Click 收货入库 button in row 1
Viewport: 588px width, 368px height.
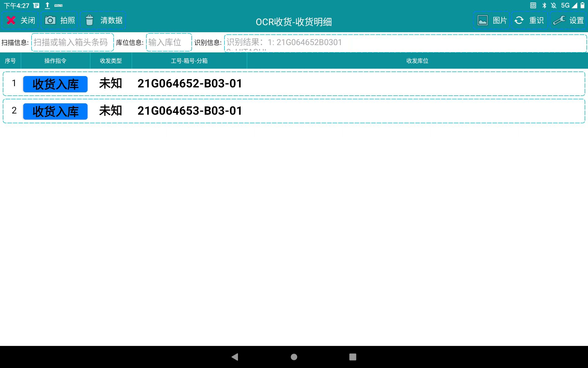[x=55, y=84]
